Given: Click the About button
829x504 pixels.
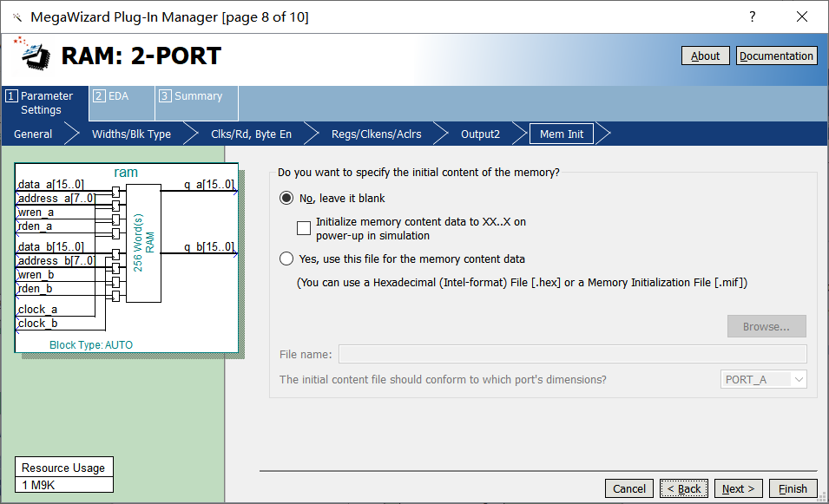Looking at the screenshot, I should (705, 56).
